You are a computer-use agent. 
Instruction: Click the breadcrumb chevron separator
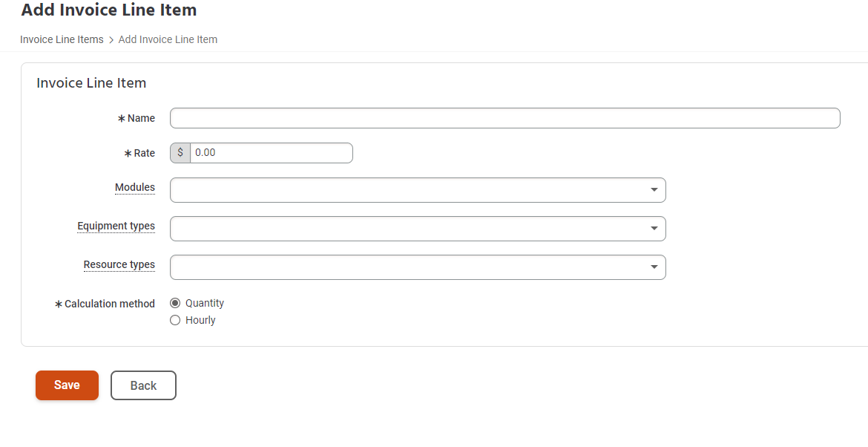point(111,40)
